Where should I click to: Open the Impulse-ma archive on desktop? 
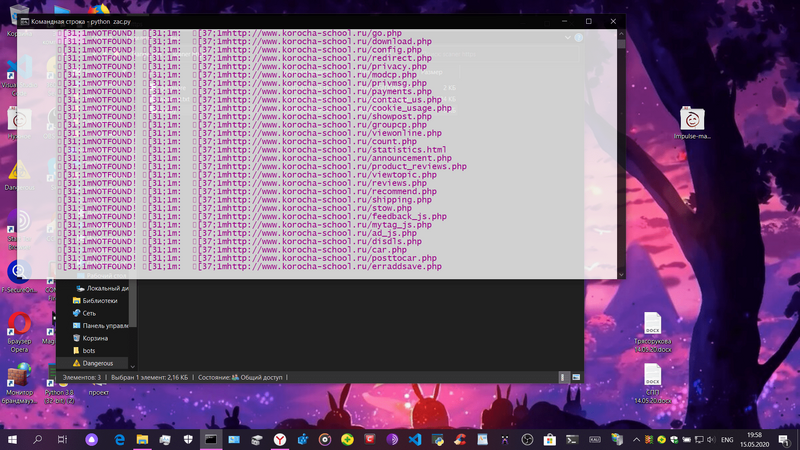(692, 119)
